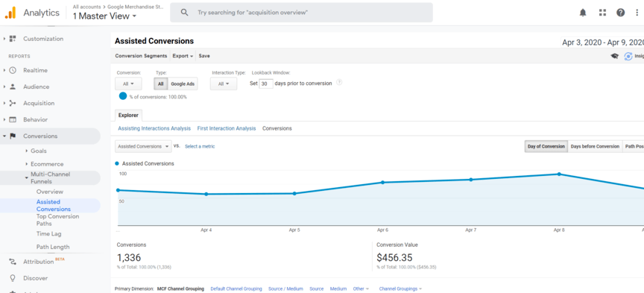
Task: Open the Path Length report
Action: (53, 247)
